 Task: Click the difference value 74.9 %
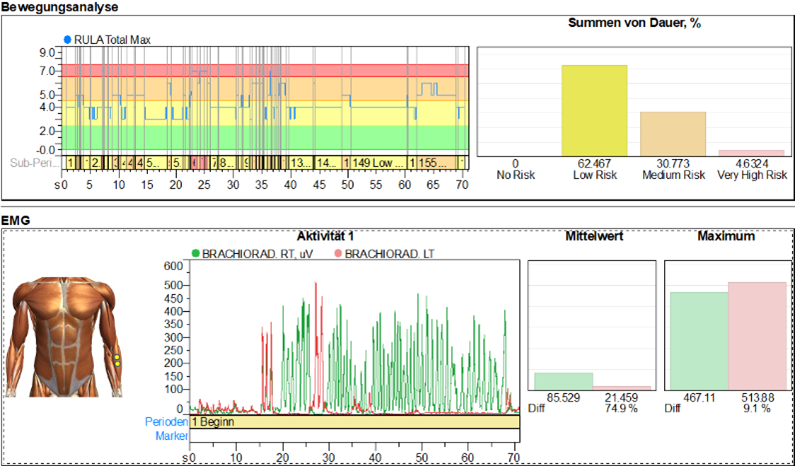(621, 408)
